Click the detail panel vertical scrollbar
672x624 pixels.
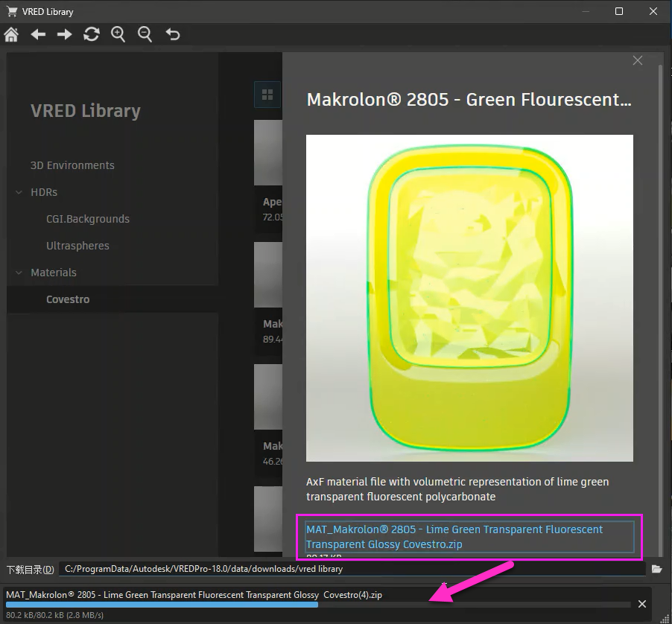click(x=660, y=311)
